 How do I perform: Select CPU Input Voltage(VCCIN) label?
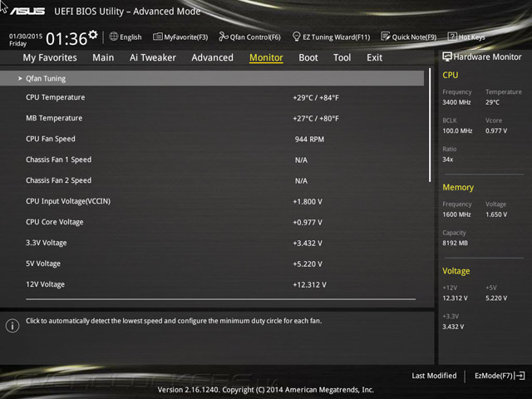pyautogui.click(x=68, y=201)
